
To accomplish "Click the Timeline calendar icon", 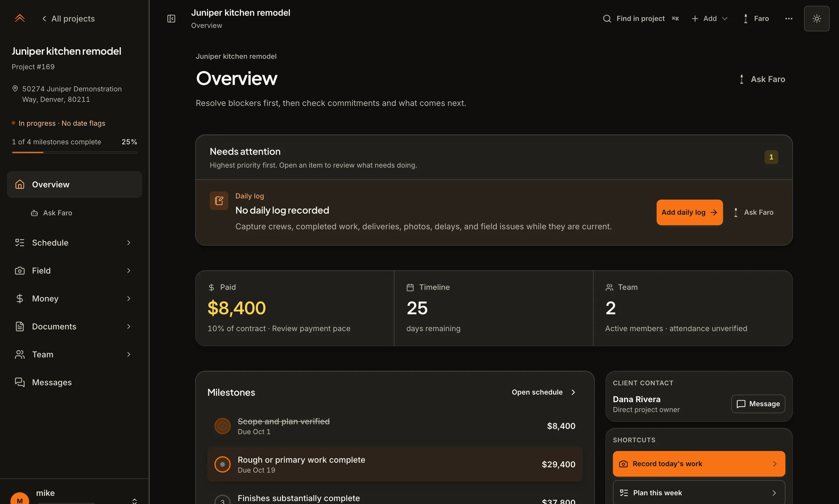I will (410, 287).
